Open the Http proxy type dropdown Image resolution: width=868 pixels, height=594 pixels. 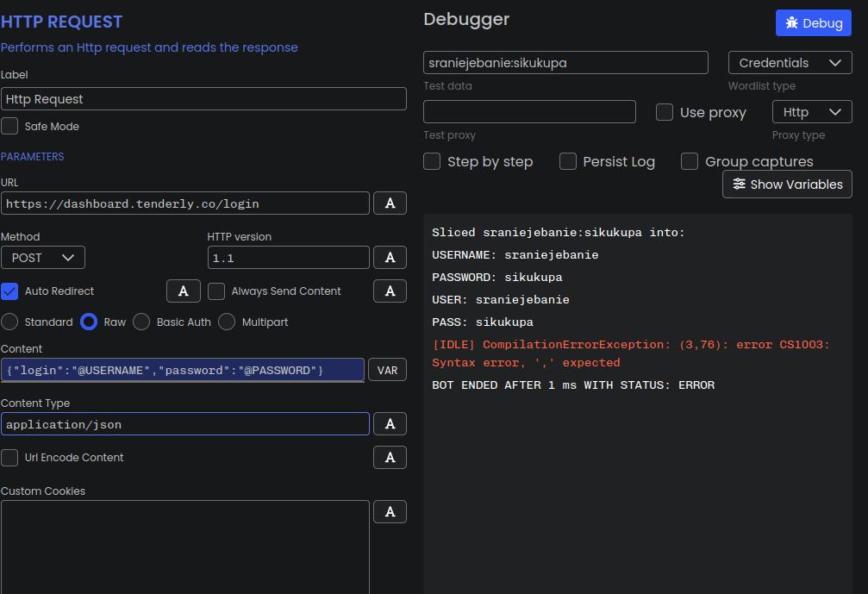(812, 112)
